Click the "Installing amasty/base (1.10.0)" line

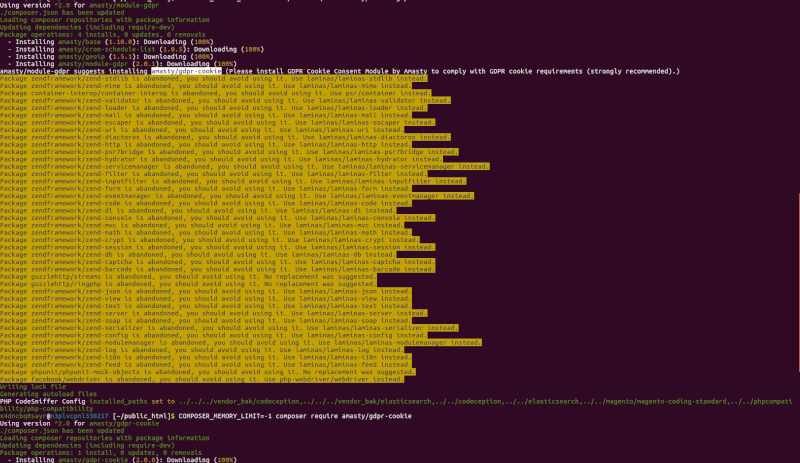(110, 42)
